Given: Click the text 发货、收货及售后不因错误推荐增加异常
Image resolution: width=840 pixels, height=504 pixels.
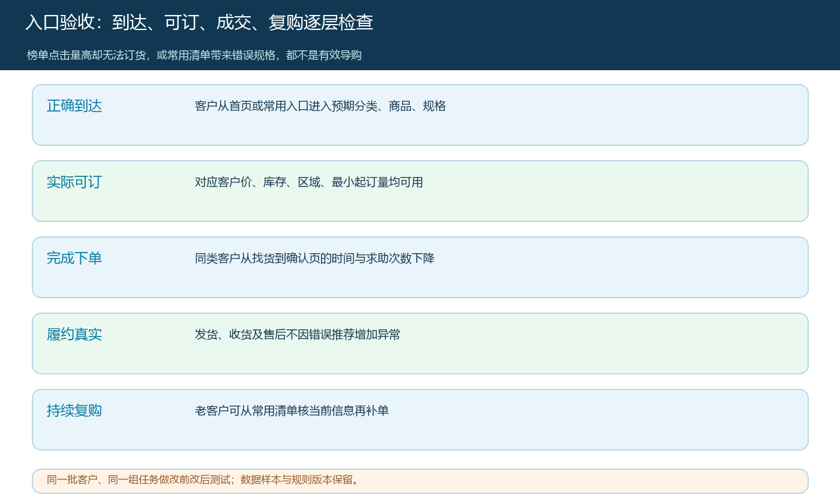Looking at the screenshot, I should 298,335.
